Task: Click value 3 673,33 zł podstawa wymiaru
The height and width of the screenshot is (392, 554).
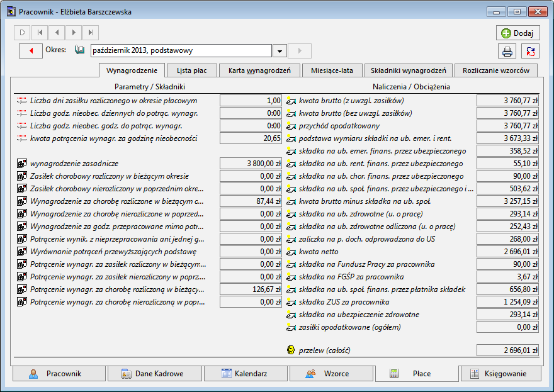Action: click(x=507, y=138)
